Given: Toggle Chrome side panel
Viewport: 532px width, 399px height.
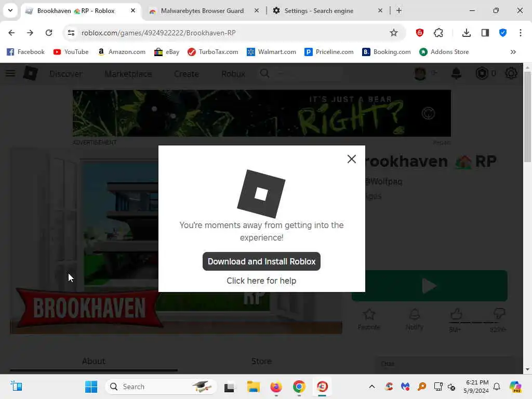Looking at the screenshot, I should click(485, 33).
